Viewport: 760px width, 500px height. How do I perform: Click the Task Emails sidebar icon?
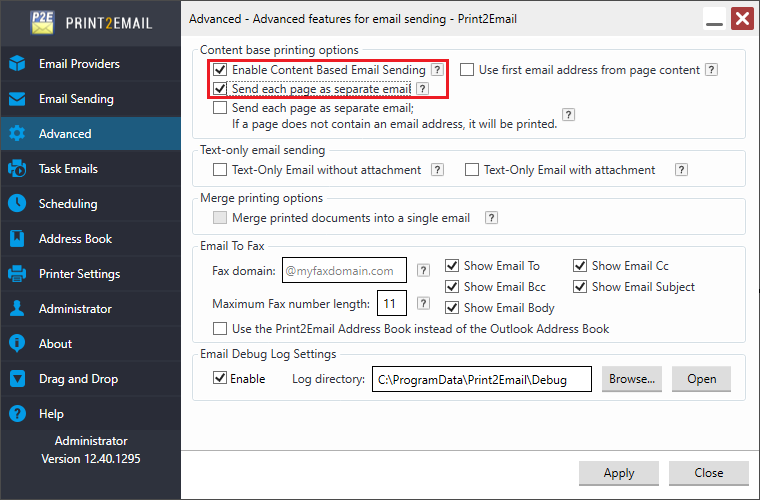click(x=17, y=169)
